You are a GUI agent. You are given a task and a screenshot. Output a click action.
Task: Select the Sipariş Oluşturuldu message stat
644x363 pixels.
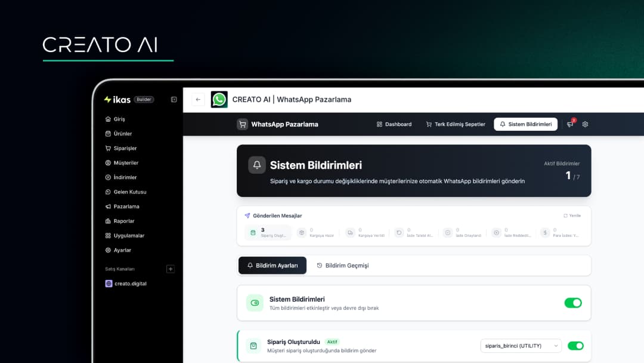[x=268, y=233]
